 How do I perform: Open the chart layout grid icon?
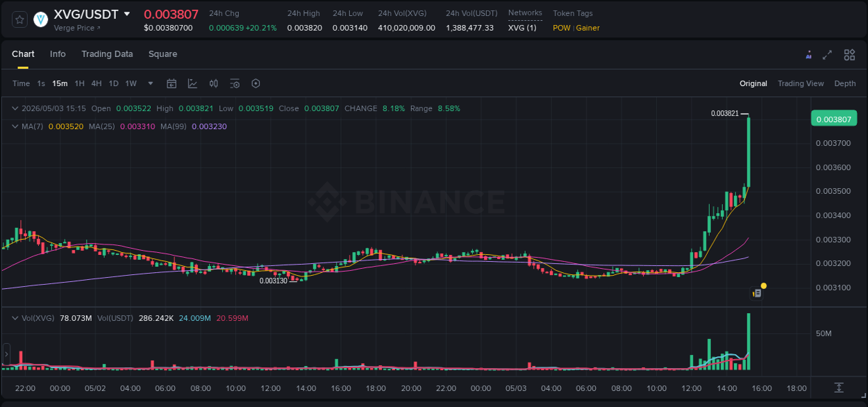coord(849,55)
